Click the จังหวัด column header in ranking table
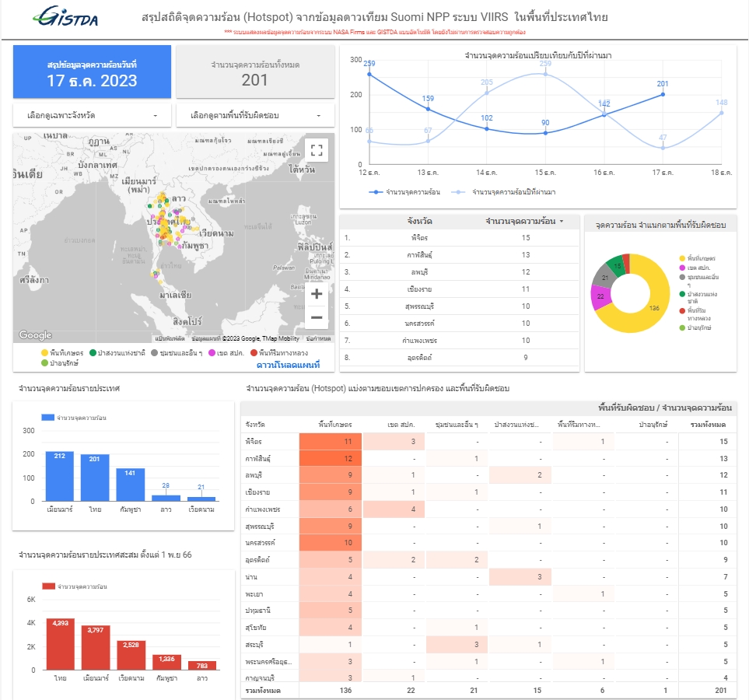 click(x=419, y=221)
